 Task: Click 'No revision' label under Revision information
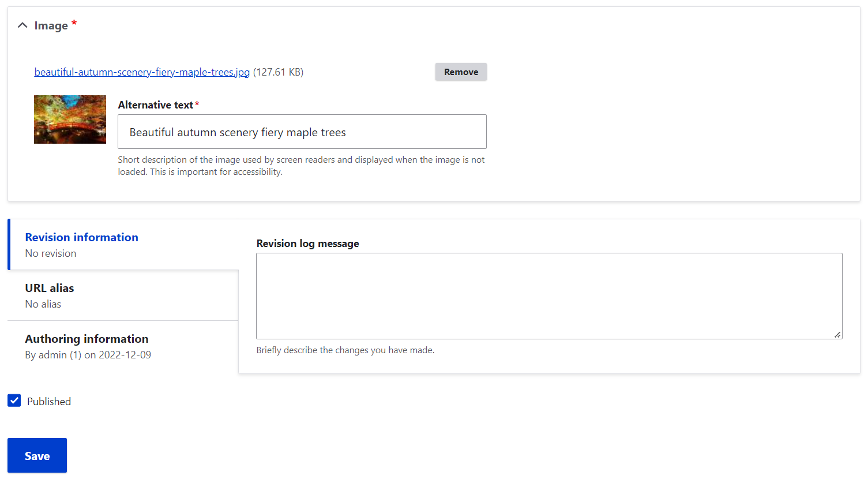click(50, 253)
